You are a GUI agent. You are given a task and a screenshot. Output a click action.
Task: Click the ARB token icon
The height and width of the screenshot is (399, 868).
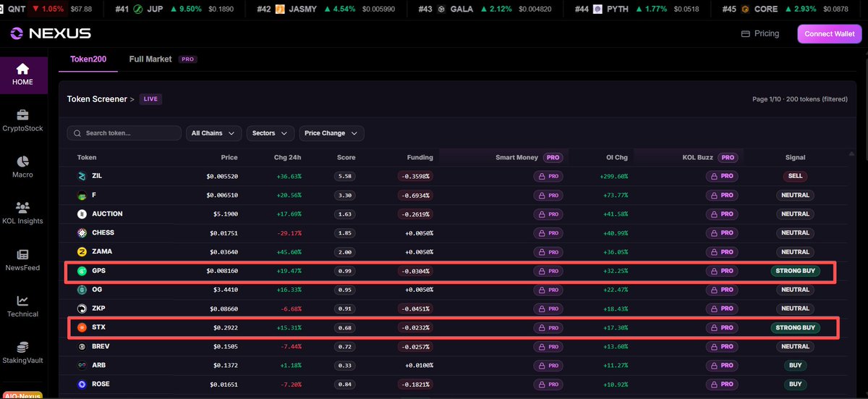click(x=82, y=366)
